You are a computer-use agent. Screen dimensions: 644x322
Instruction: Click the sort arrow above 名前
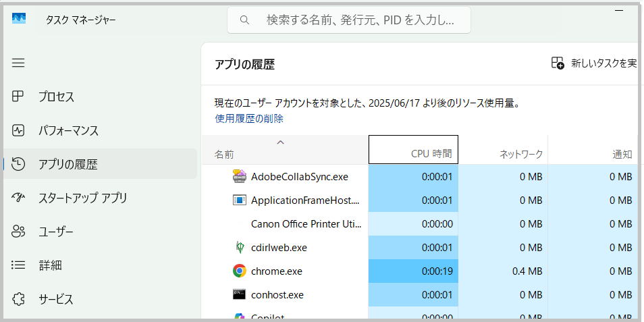(281, 142)
